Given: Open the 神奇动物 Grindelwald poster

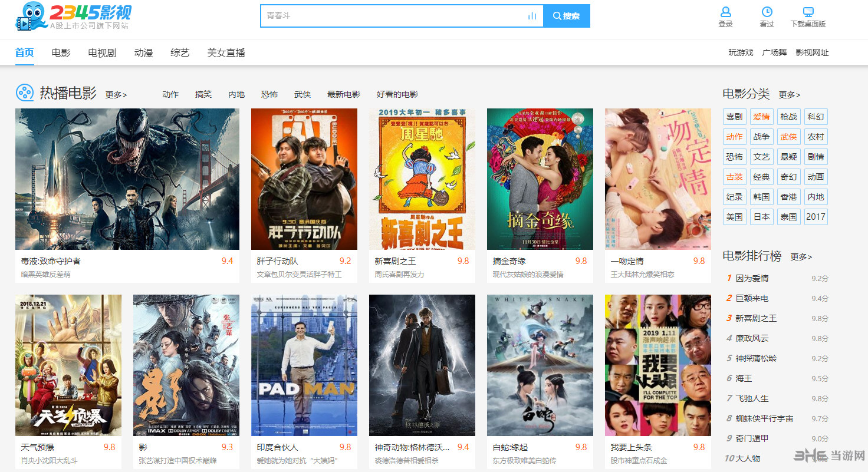Looking at the screenshot, I should [422, 365].
